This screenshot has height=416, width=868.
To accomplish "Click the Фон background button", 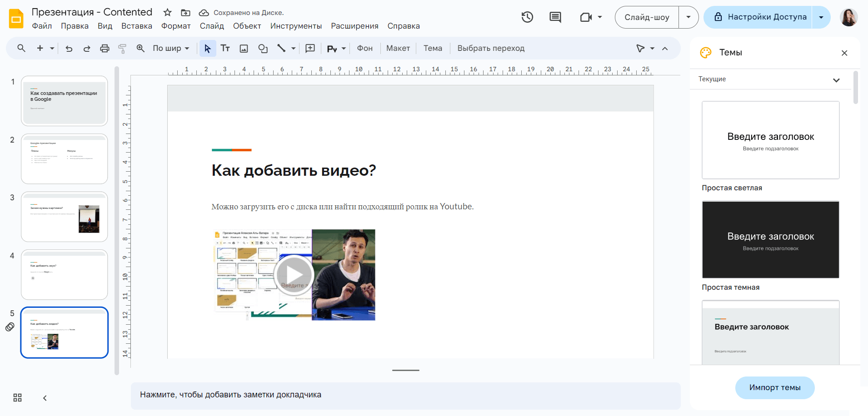I will click(x=364, y=48).
